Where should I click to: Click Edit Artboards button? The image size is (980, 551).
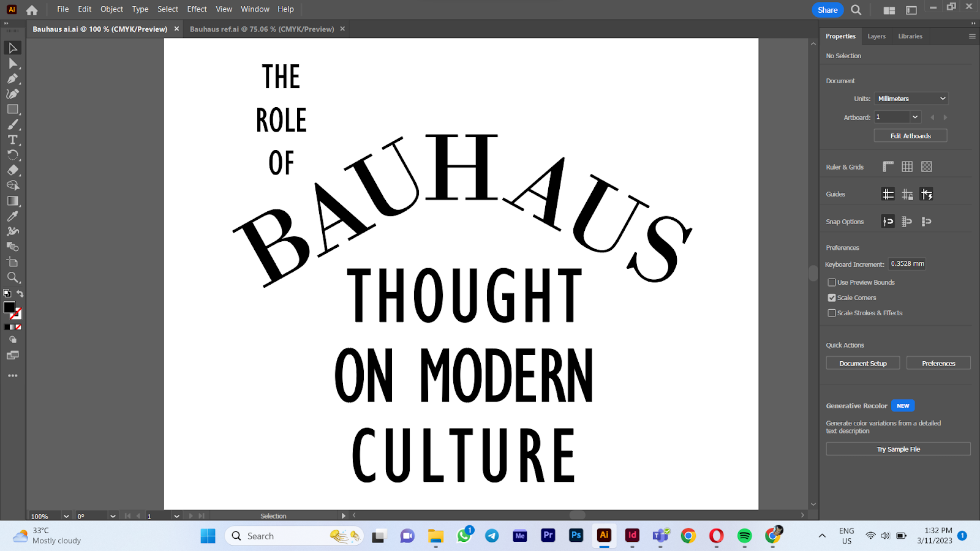tap(910, 136)
